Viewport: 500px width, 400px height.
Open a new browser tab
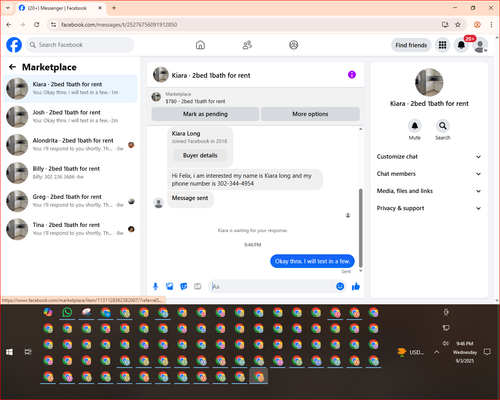click(x=114, y=8)
